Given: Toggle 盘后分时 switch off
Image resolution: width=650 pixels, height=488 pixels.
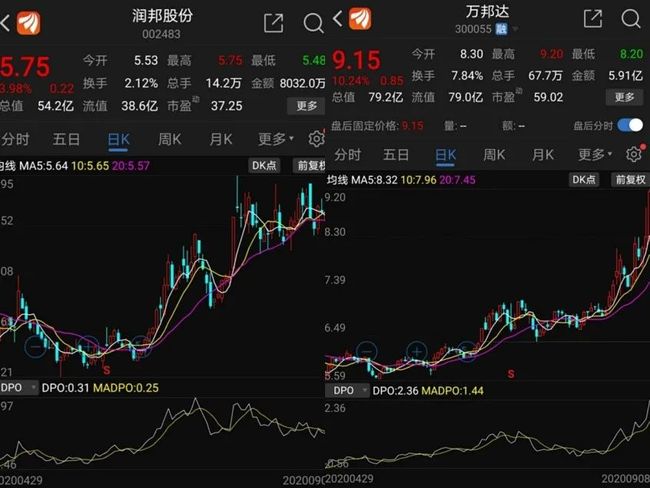Looking at the screenshot, I should coord(630,125).
